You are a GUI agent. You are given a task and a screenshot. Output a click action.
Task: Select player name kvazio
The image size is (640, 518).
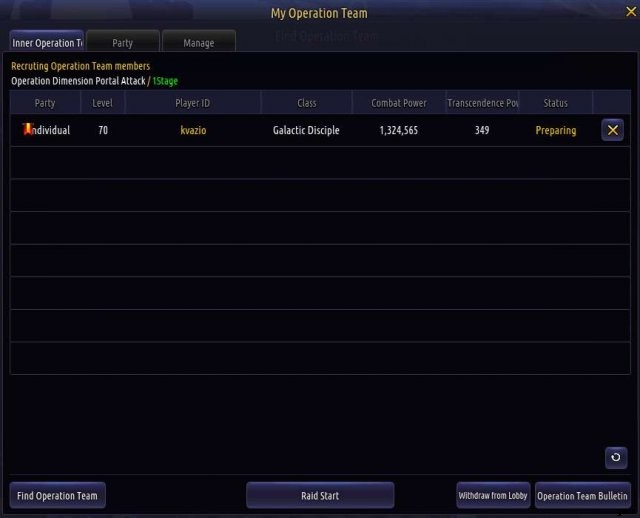(193, 131)
